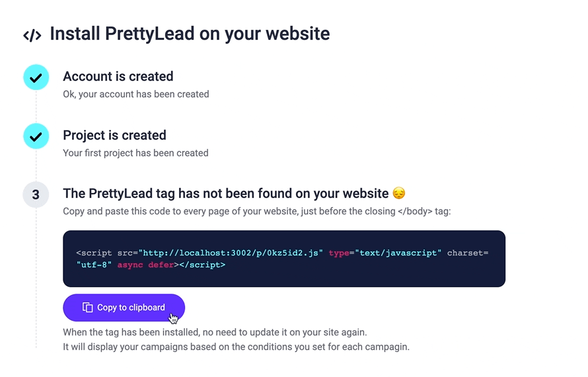Click the async defer attributes in code

point(145,265)
